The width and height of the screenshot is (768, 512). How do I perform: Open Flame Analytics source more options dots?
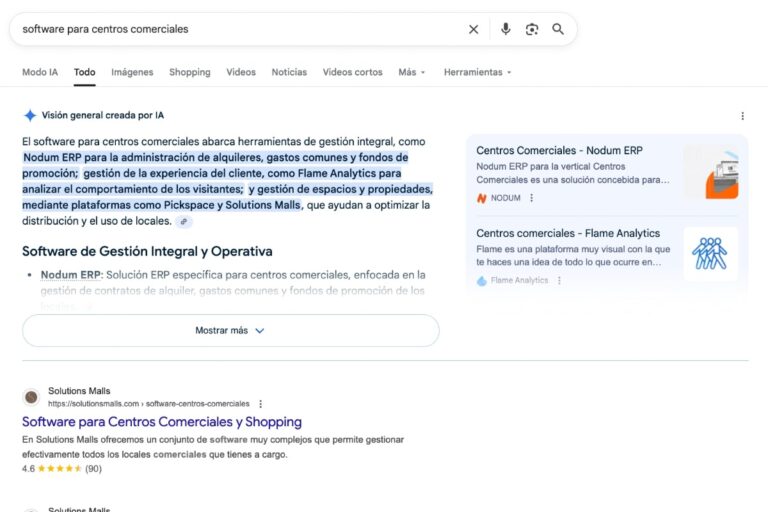tap(559, 280)
